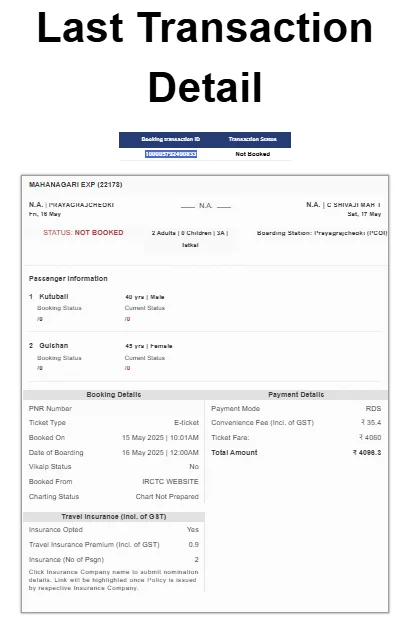Select the 'Booking transaction ID' column header
Viewport: 403px width, 633px height.
click(x=170, y=139)
